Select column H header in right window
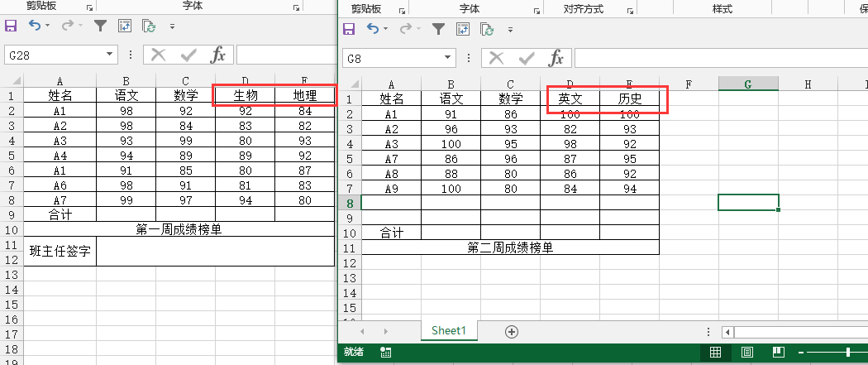 click(x=808, y=84)
